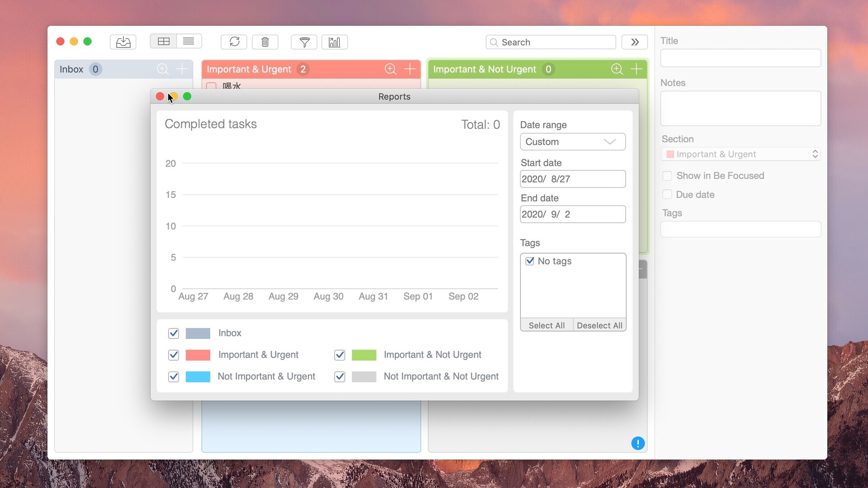868x488 pixels.
Task: Click the refresh/sync icon in toolbar
Action: (x=234, y=42)
